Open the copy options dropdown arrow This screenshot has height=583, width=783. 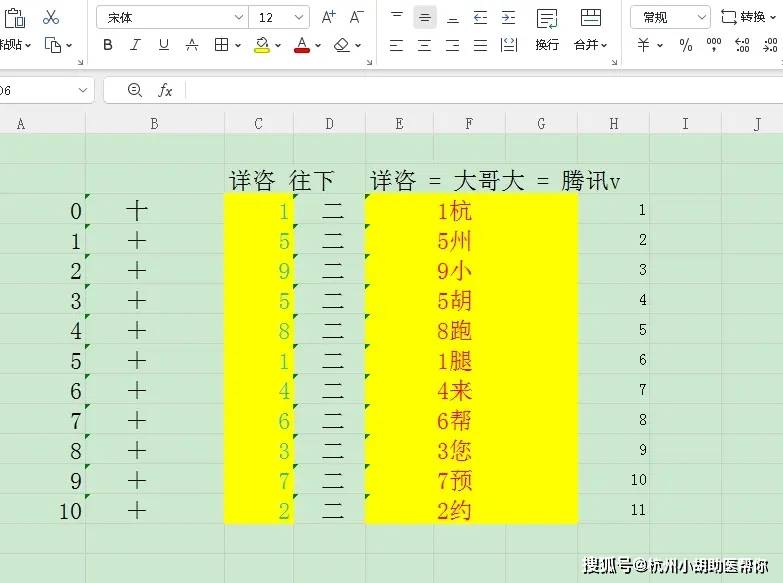coord(69,45)
